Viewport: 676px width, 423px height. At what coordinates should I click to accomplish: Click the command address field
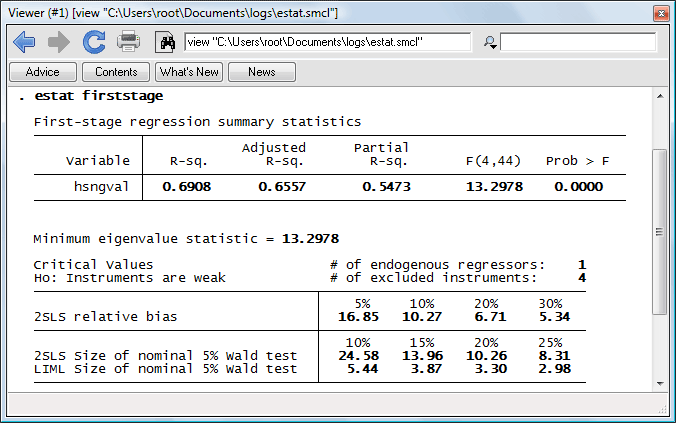click(328, 42)
